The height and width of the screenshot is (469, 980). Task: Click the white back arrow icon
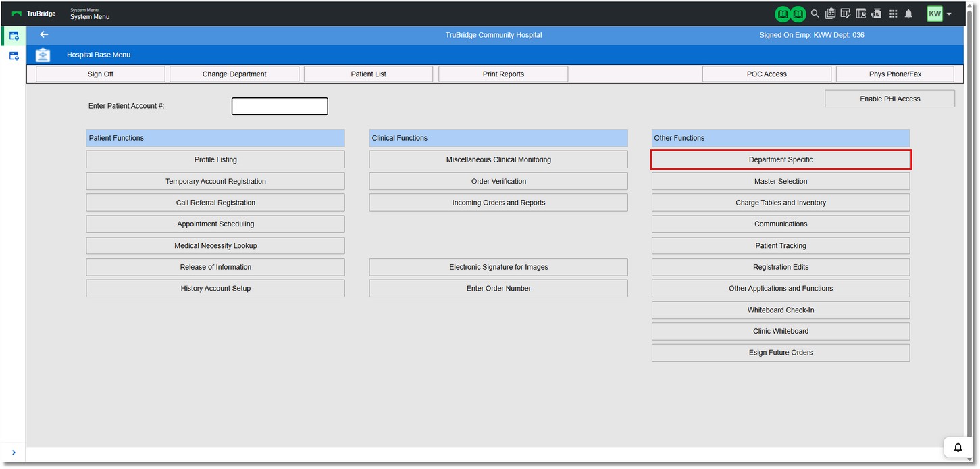[44, 34]
